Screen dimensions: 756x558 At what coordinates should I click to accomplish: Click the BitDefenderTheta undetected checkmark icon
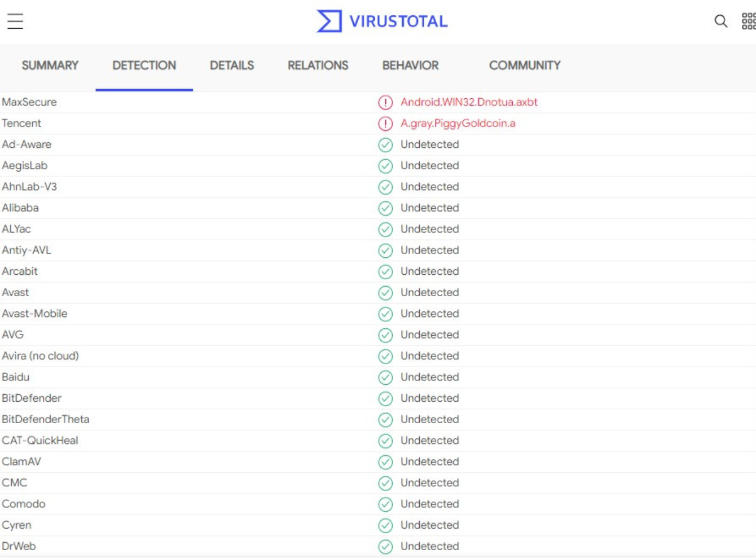tap(385, 420)
